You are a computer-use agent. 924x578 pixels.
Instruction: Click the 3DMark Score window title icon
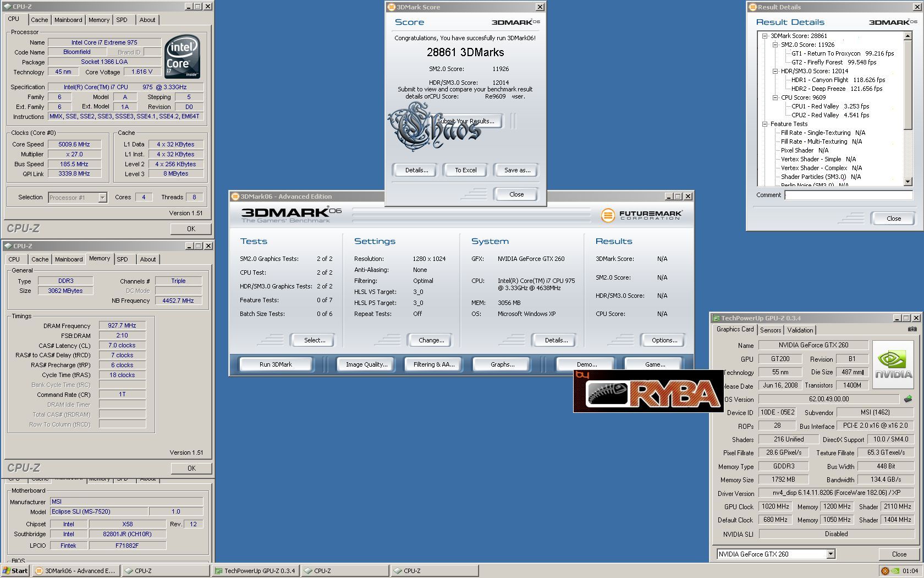(x=392, y=7)
